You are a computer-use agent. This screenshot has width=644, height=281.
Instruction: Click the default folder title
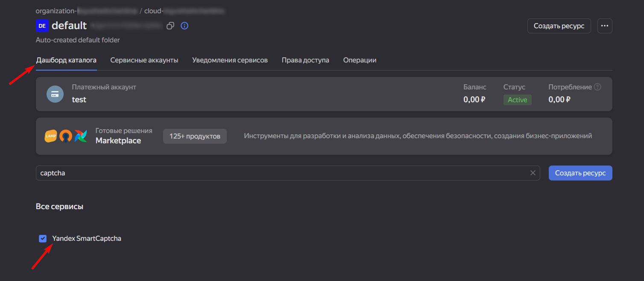coord(69,26)
